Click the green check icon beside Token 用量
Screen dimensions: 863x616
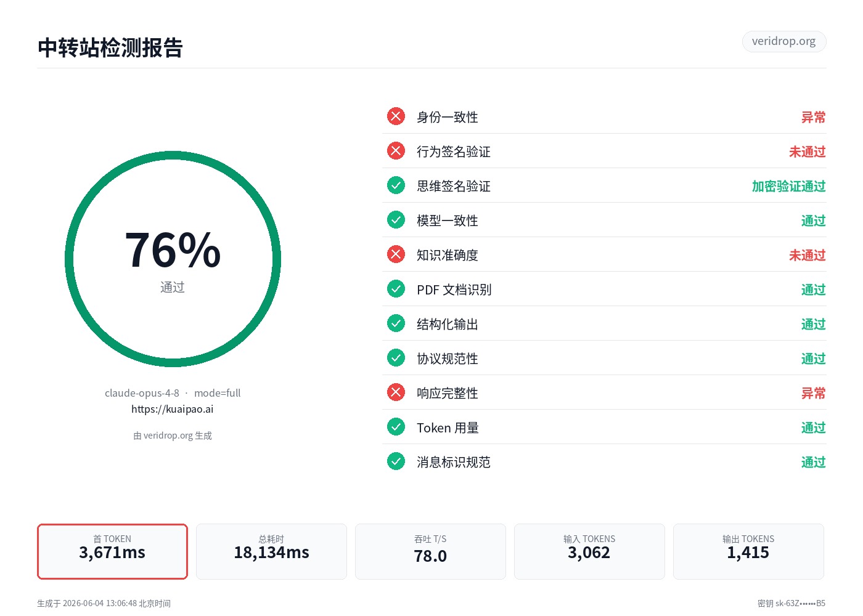396,427
